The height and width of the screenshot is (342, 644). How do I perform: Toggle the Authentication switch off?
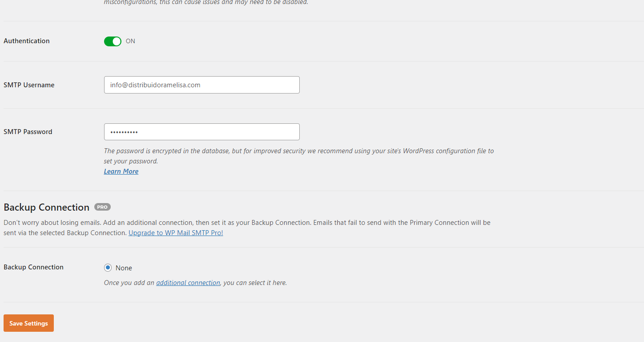[113, 41]
